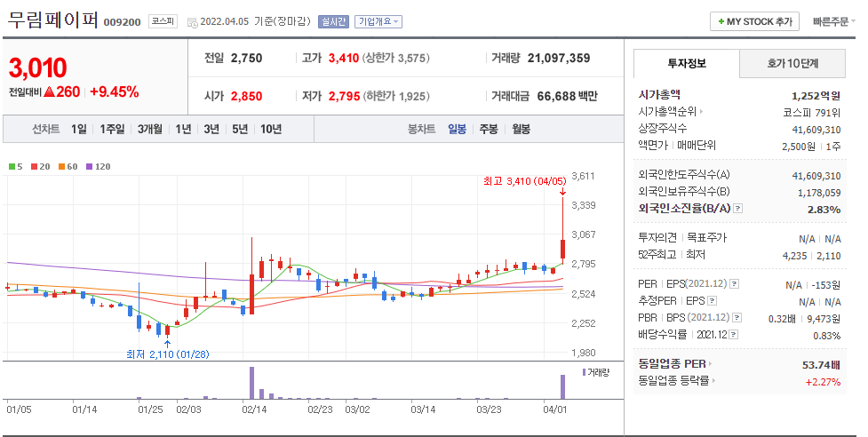Viewport: 868px width, 437px height.
Task: Click the orange 60-day moving average legend
Action: pyautogui.click(x=68, y=166)
